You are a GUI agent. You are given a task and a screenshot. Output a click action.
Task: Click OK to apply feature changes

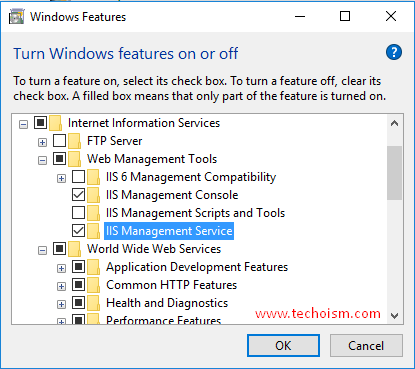pyautogui.click(x=283, y=346)
